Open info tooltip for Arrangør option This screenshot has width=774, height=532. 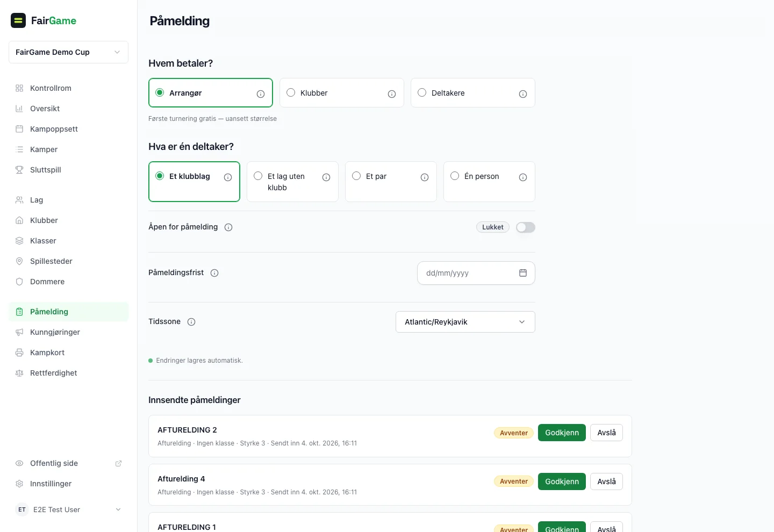pyautogui.click(x=261, y=94)
